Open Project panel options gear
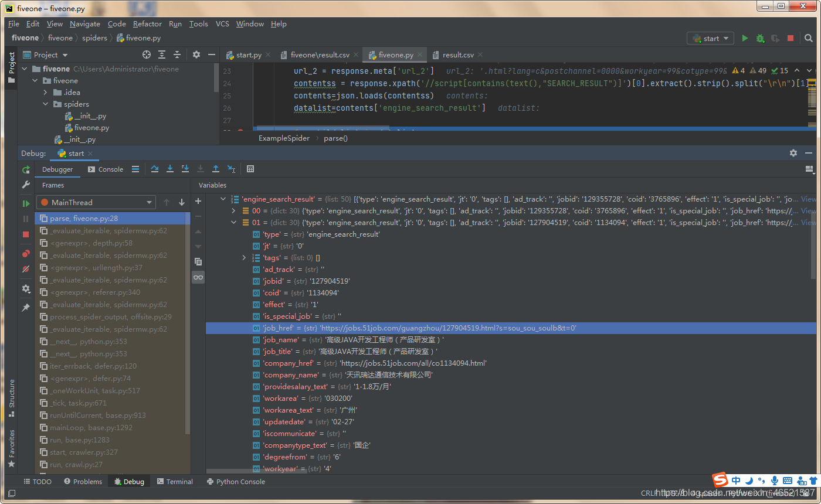 [196, 55]
